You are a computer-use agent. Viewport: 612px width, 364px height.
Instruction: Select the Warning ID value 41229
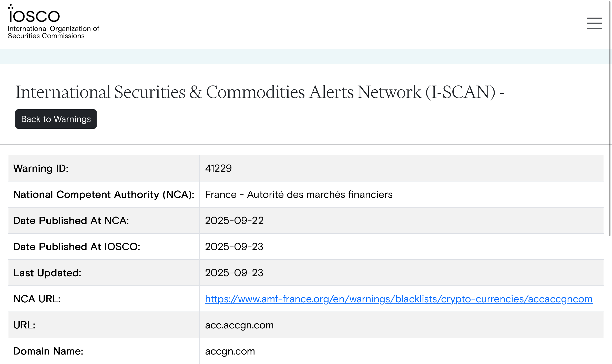click(218, 168)
